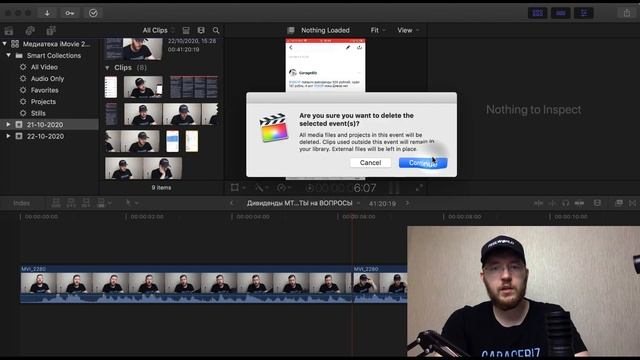
Task: Click the viewer timecode display 6:07
Action: (364, 188)
